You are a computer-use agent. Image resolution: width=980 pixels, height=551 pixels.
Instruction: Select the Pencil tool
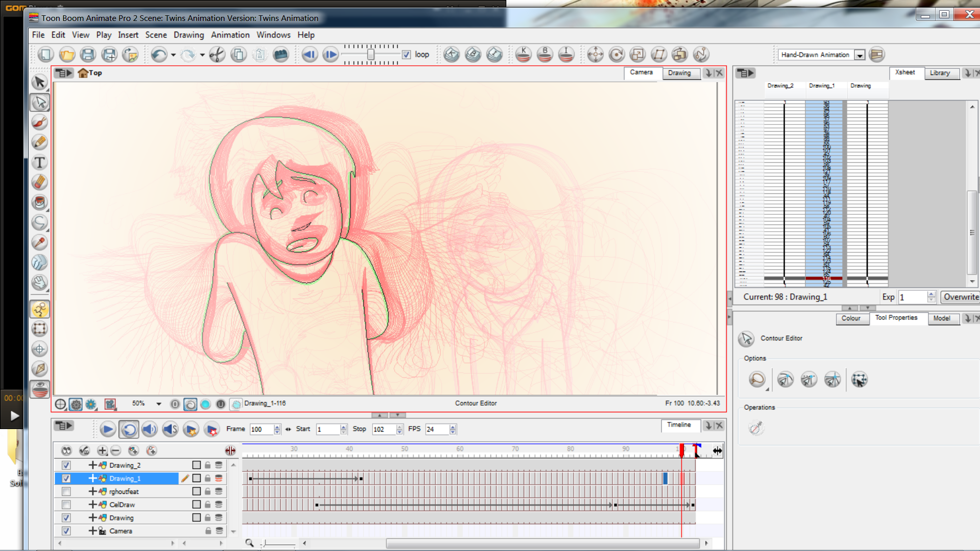click(39, 142)
